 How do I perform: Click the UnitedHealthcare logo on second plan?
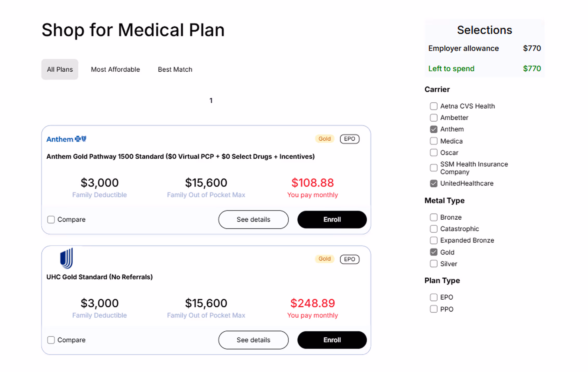pyautogui.click(x=66, y=258)
